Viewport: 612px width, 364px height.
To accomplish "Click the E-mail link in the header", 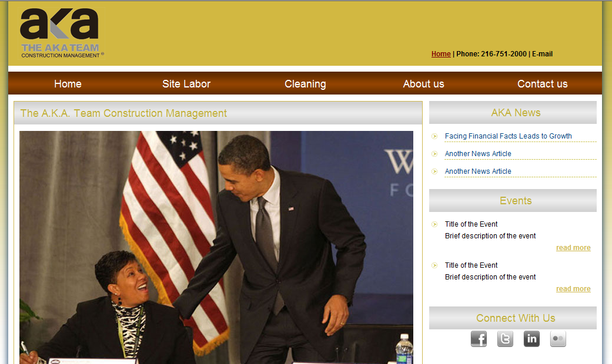I will pos(542,53).
